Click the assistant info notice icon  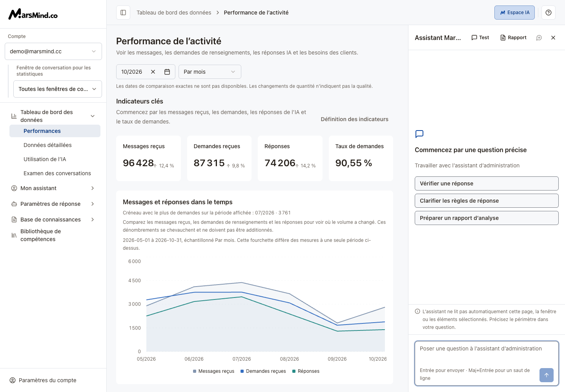click(417, 312)
